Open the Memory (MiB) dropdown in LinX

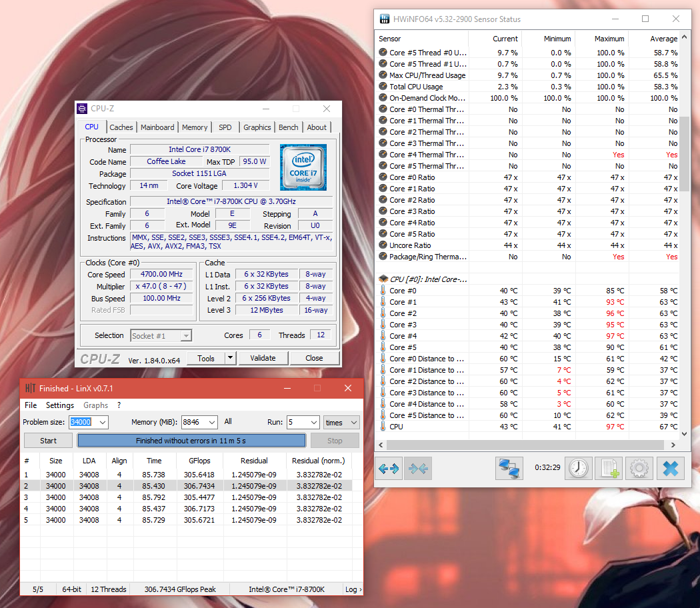pyautogui.click(x=212, y=422)
